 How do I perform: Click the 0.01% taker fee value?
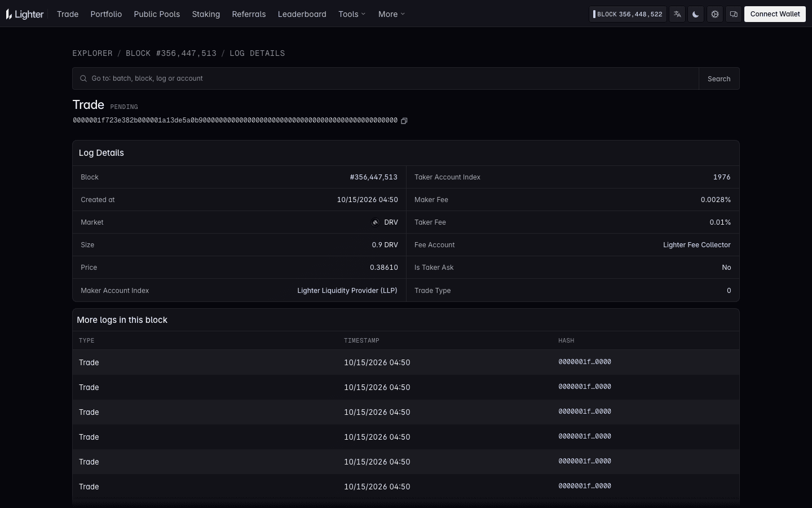pyautogui.click(x=720, y=222)
